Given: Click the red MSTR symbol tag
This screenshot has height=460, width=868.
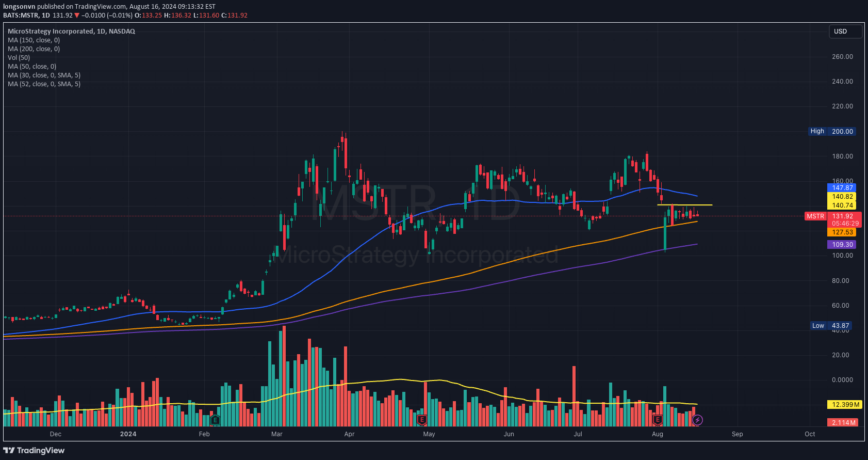Looking at the screenshot, I should (815, 216).
